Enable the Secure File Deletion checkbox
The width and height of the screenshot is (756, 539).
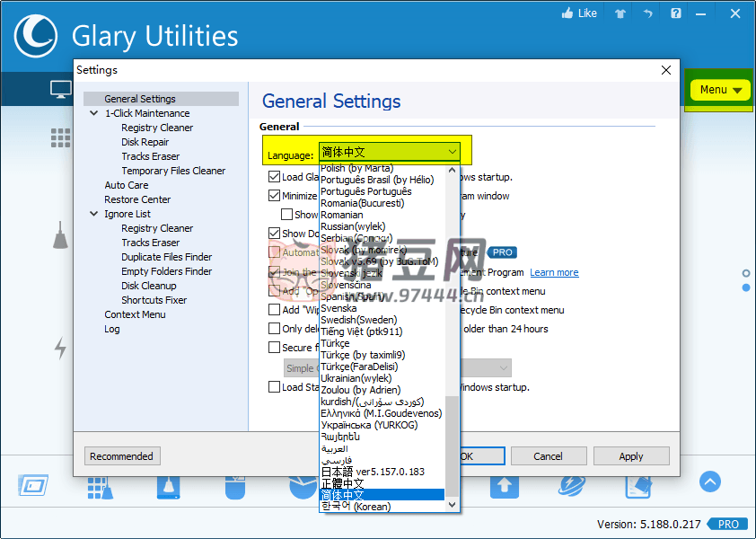pos(274,348)
